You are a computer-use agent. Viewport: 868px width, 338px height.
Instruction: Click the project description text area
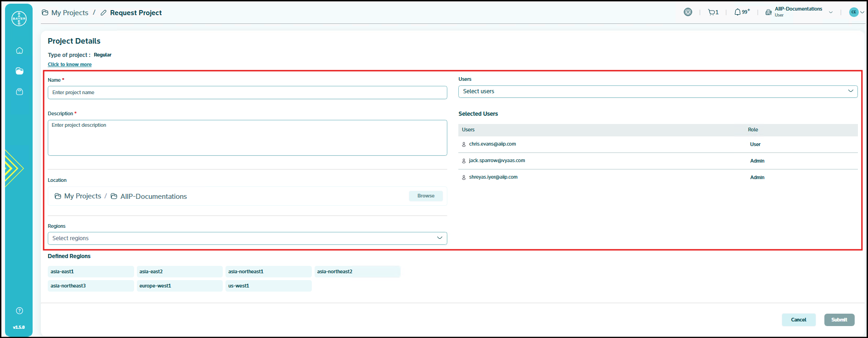click(x=247, y=138)
